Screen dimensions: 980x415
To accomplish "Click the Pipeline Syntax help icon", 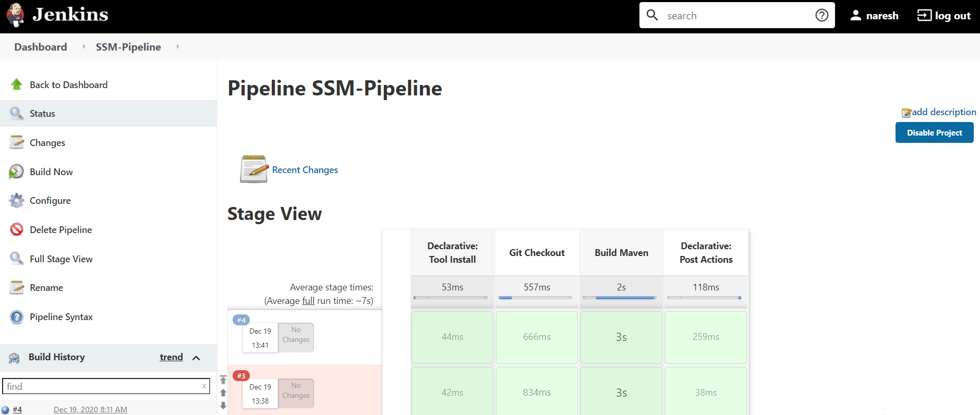I will [x=17, y=317].
